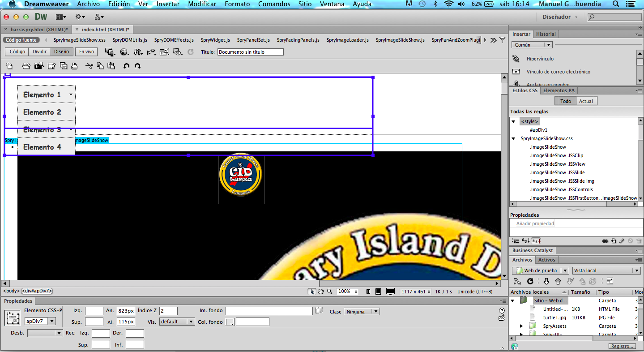The height and width of the screenshot is (352, 644).
Task: Click the Añadir propiedad link
Action: (535, 223)
